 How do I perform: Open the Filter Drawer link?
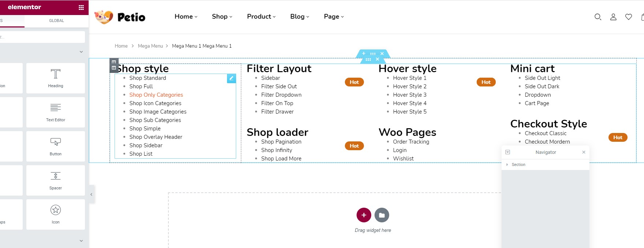coord(277,112)
